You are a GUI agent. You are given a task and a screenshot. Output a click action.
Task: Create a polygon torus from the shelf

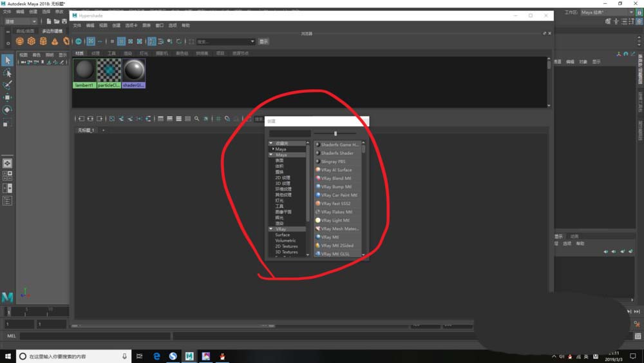[x=66, y=41]
